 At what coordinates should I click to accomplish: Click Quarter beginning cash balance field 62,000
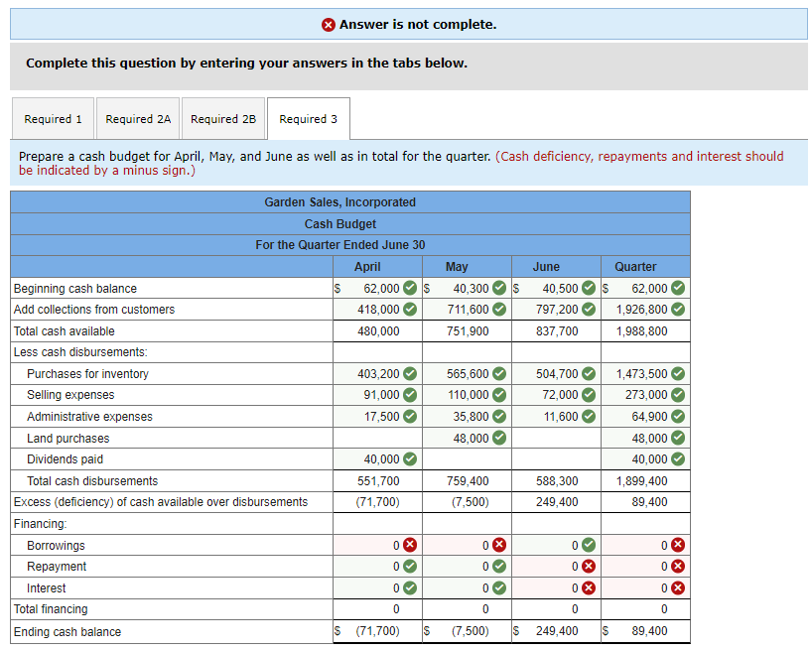pos(646,288)
